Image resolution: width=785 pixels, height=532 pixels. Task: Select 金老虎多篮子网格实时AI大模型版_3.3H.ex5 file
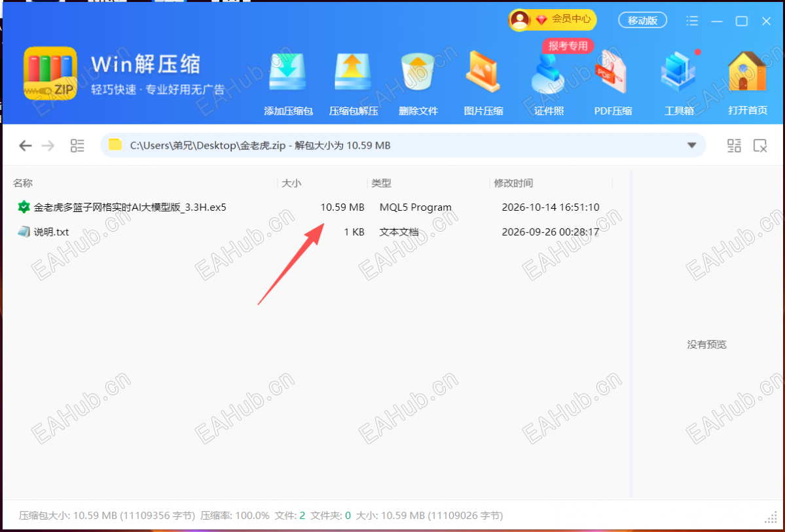130,207
